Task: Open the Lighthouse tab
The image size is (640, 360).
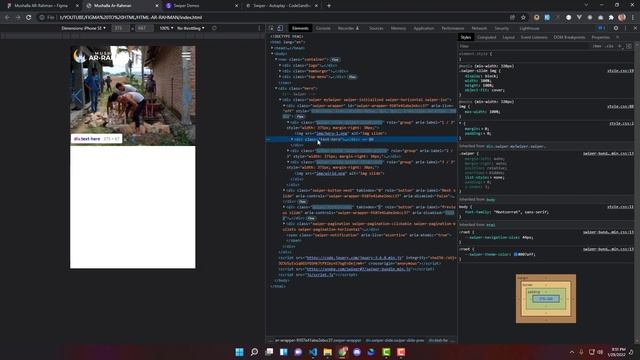Action: [x=529, y=28]
